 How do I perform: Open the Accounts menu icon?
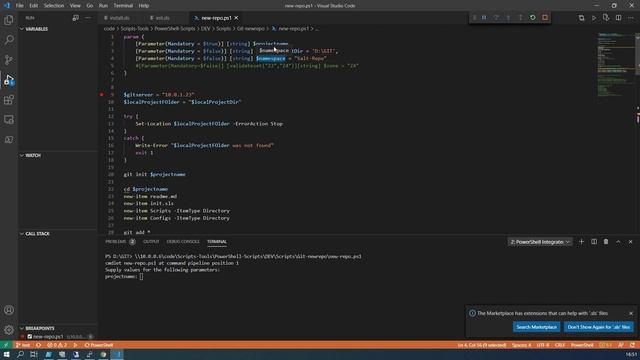click(x=9, y=310)
